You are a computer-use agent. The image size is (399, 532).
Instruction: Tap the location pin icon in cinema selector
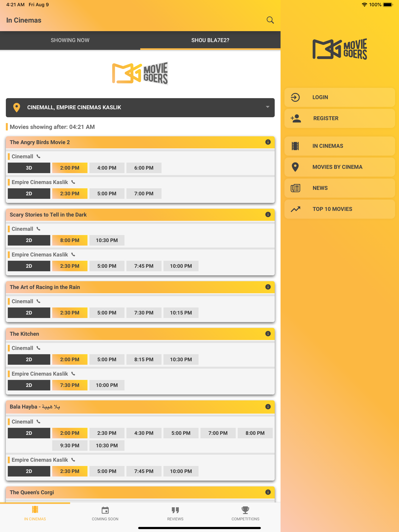(x=17, y=107)
